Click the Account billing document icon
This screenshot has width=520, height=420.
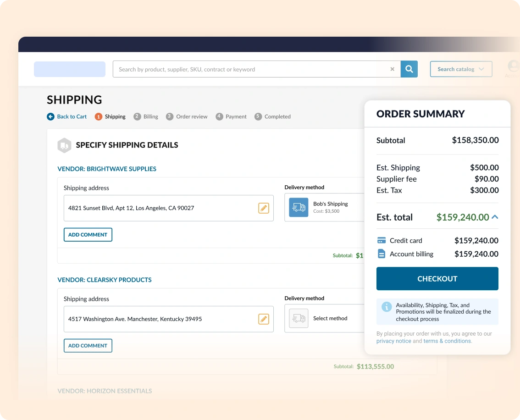point(382,254)
